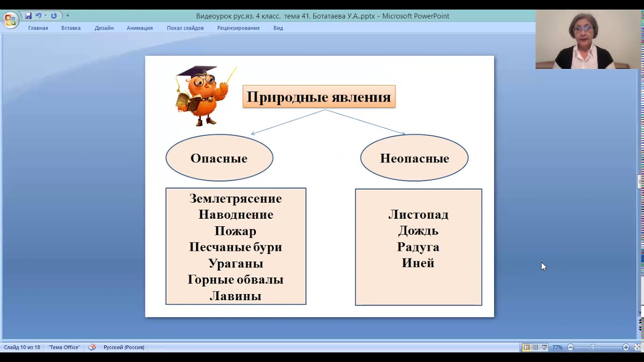This screenshot has height=362, width=644.
Task: Select the owl professor picture on the slide
Action: point(205,95)
